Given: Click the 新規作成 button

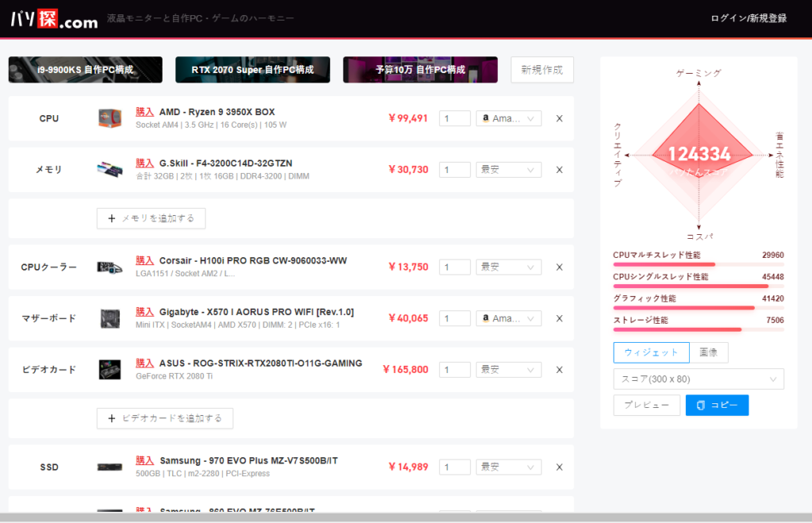Looking at the screenshot, I should 542,70.
